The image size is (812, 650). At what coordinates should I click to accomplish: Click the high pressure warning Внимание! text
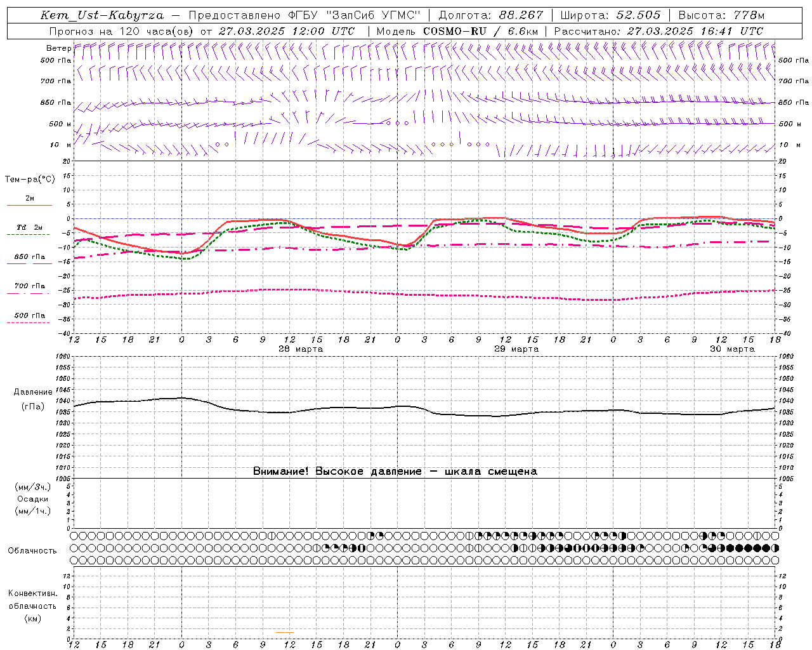pos(395,472)
